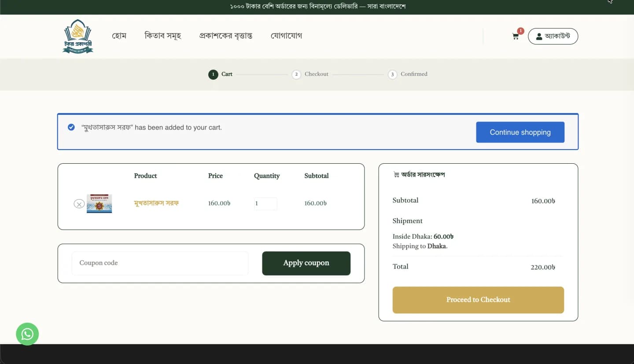Click Continue shopping button
The image size is (634, 364).
[x=520, y=132]
